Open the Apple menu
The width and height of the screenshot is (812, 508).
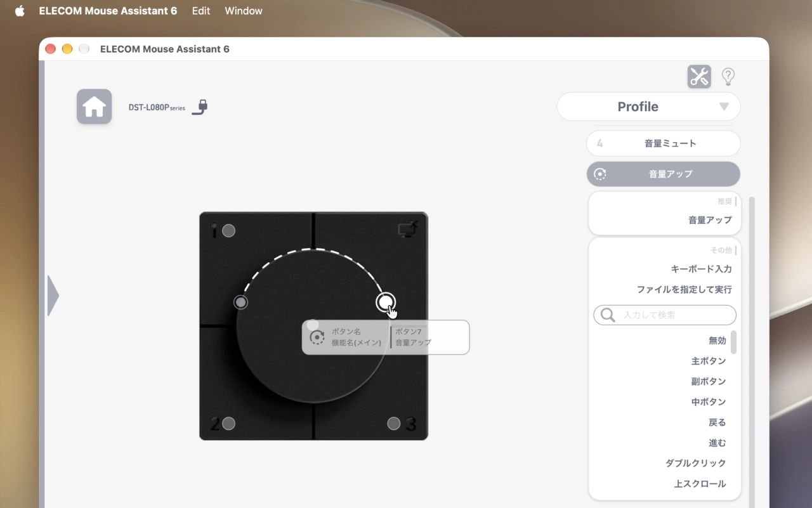coord(20,11)
